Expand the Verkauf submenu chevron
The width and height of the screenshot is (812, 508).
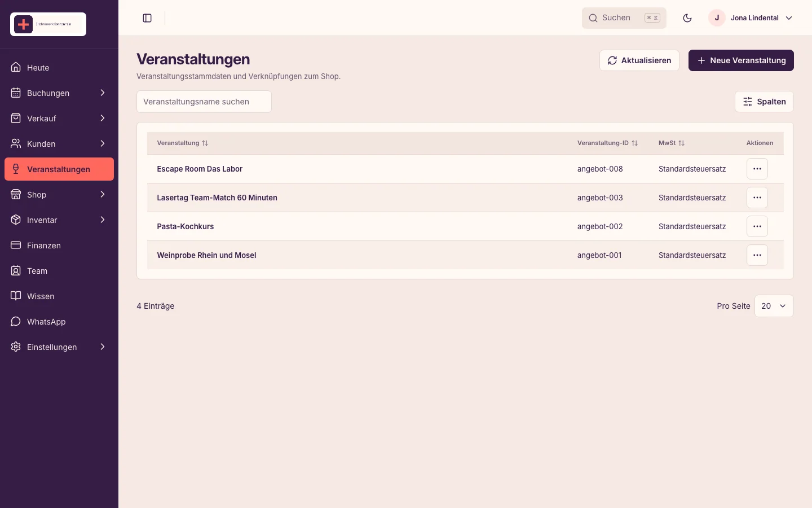(x=103, y=119)
